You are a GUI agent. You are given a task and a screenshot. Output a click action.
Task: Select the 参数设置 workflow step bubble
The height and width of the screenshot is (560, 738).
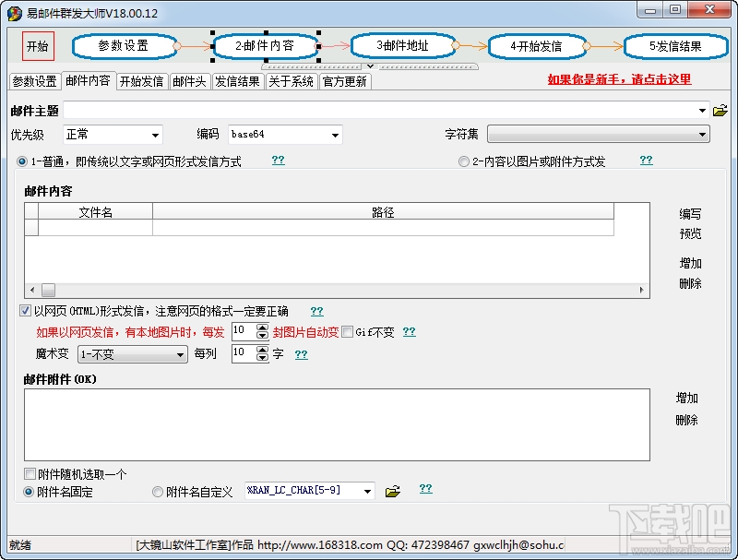tap(125, 46)
